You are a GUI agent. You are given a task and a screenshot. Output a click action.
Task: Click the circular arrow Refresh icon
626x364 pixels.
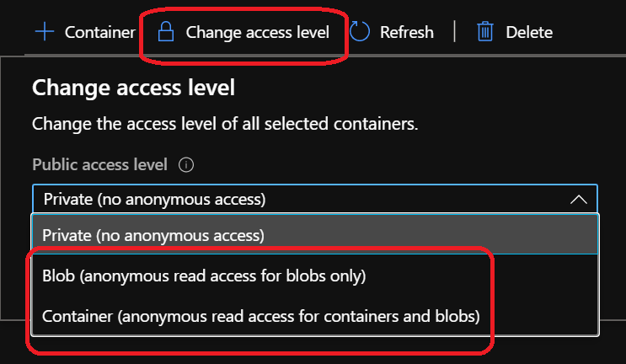[361, 33]
